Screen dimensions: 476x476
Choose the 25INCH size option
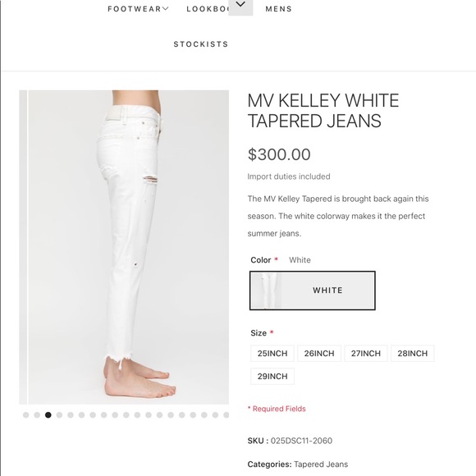pos(272,354)
